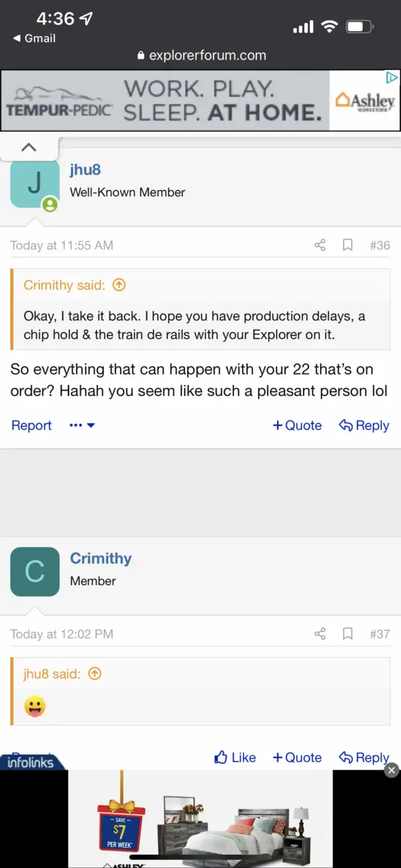
Task: Tap jhu8's avatar
Action: pos(35,184)
